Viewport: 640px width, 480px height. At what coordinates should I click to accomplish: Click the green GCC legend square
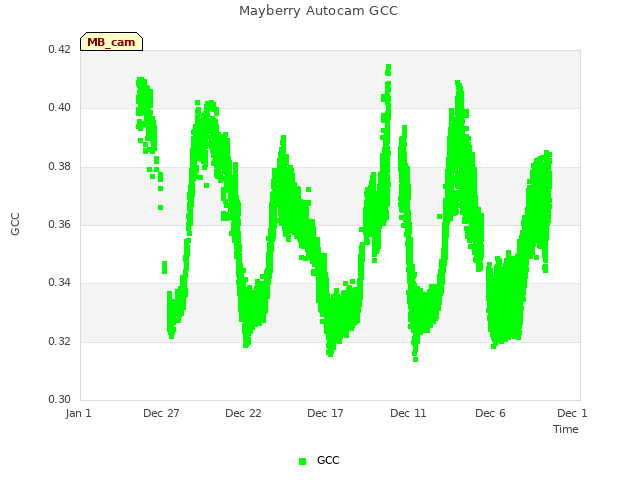tap(302, 461)
